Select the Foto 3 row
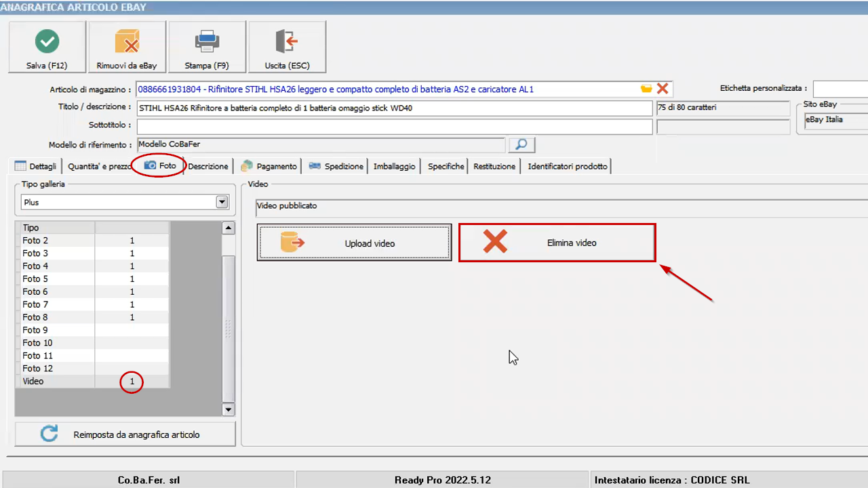The image size is (868, 488). click(x=92, y=253)
